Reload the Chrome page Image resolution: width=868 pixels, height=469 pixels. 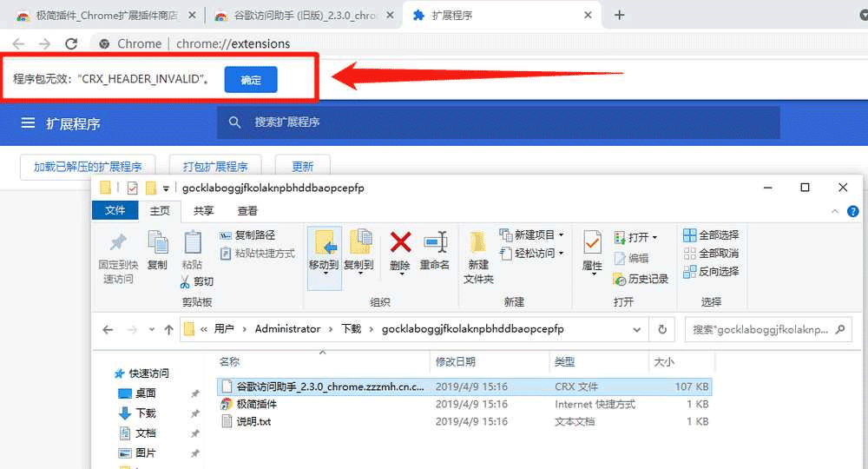(71, 43)
